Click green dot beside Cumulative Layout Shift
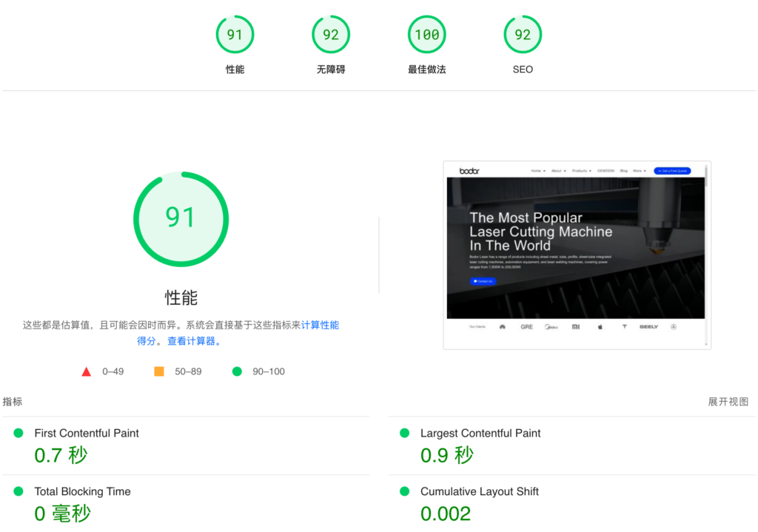Screen dimensions: 758x532 (x=405, y=491)
